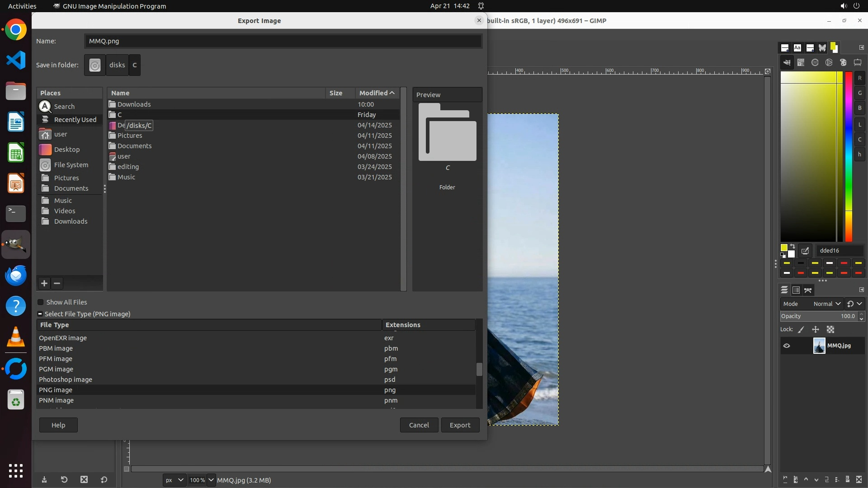Click the Cancel button
The image size is (868, 488).
[419, 425]
